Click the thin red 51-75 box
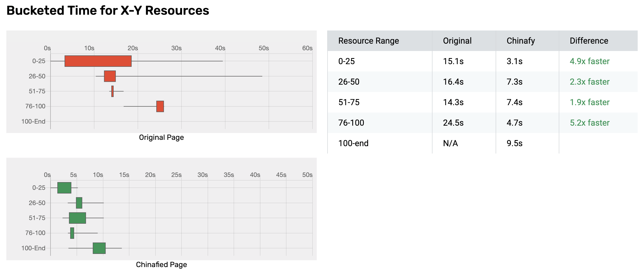Screen dimensions: 644x276 pos(112,91)
